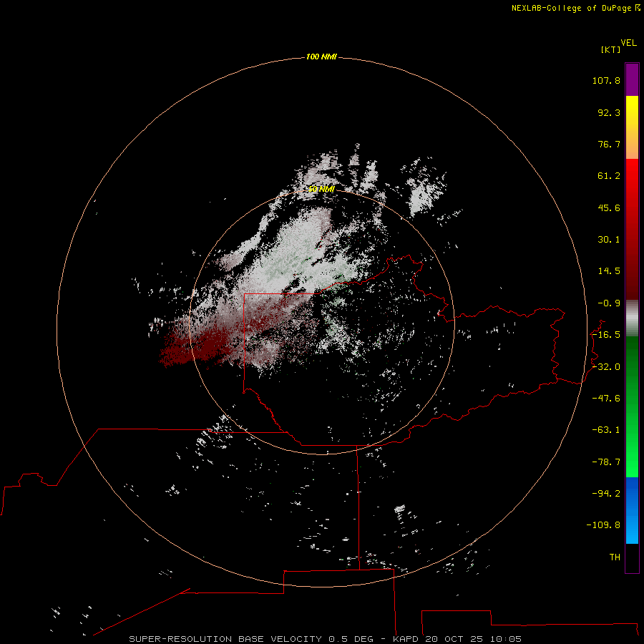644x644 pixels.
Task: Click the -94.2 velocity scale value
Action: click(x=606, y=494)
